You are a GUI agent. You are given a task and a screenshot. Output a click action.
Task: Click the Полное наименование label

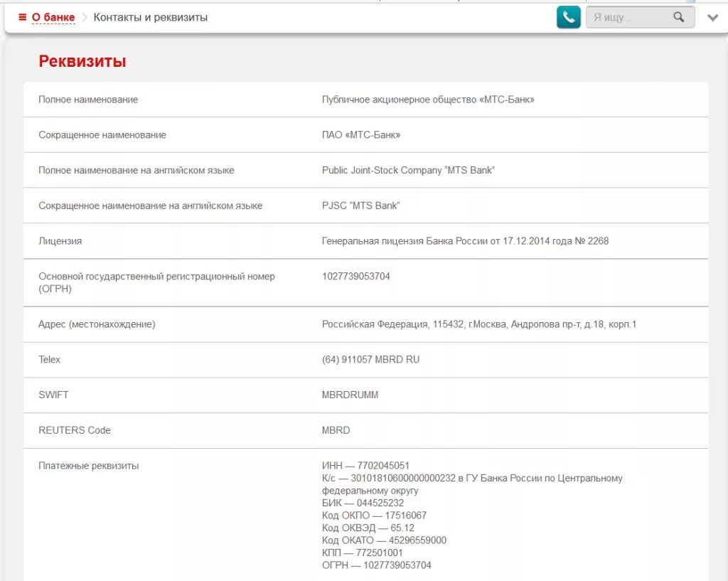pyautogui.click(x=88, y=100)
